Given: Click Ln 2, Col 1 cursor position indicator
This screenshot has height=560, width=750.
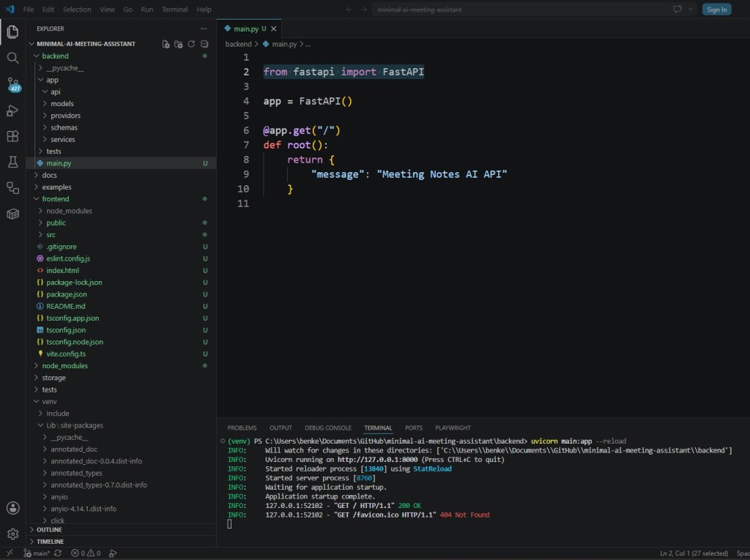Looking at the screenshot, I should 694,553.
